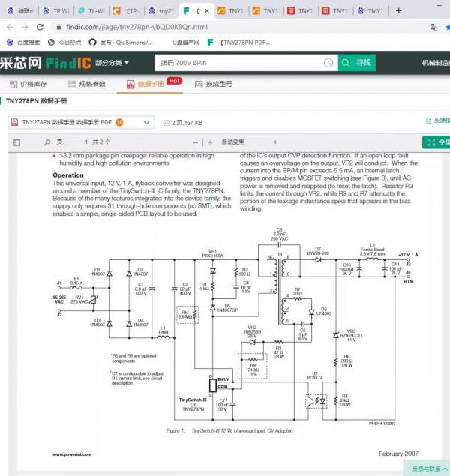Click the February 2007 text in PDF

(x=398, y=454)
